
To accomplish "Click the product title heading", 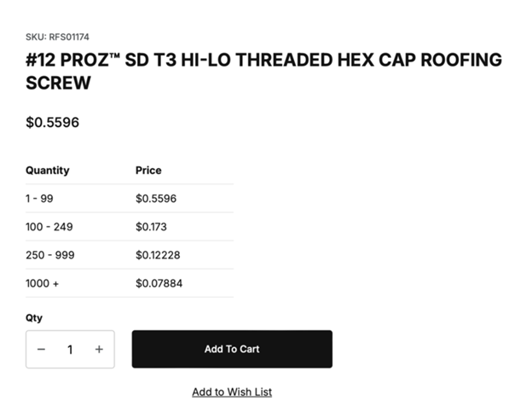I will point(263,72).
